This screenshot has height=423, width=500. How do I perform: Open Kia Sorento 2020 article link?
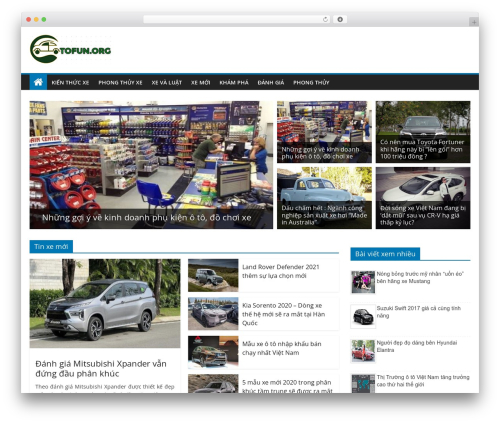click(284, 314)
